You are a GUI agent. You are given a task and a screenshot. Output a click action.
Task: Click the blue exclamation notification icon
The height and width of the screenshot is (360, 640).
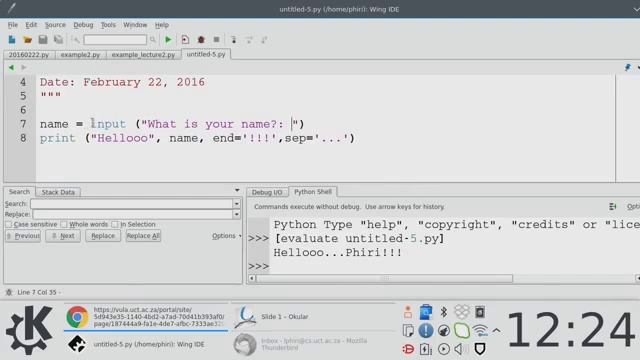pos(426,330)
